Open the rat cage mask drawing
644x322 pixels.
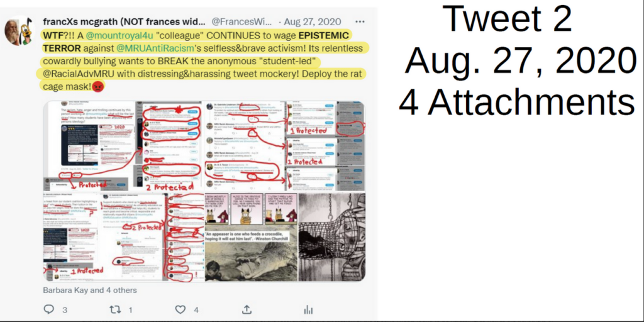coord(331,237)
